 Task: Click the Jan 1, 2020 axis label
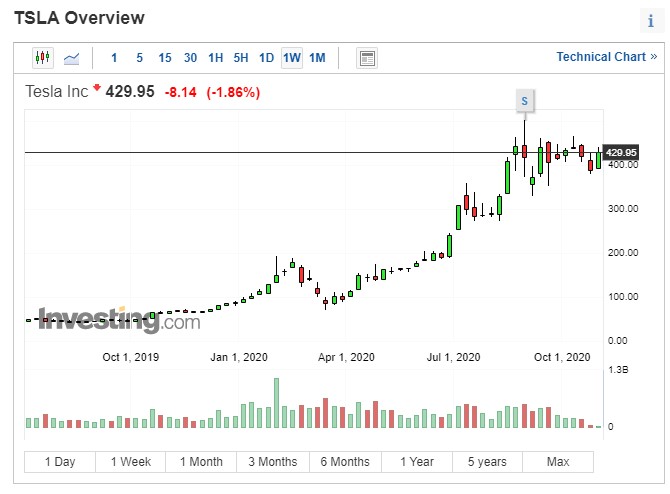click(x=239, y=357)
